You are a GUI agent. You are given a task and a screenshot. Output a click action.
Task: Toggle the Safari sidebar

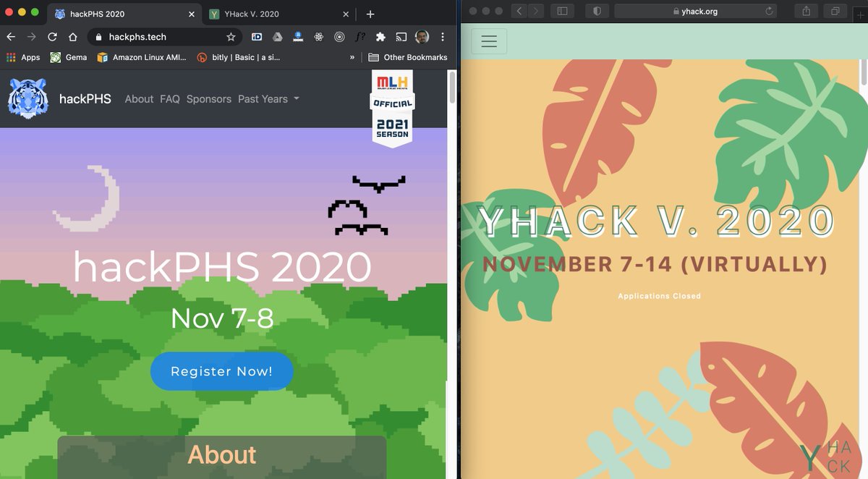pyautogui.click(x=561, y=11)
